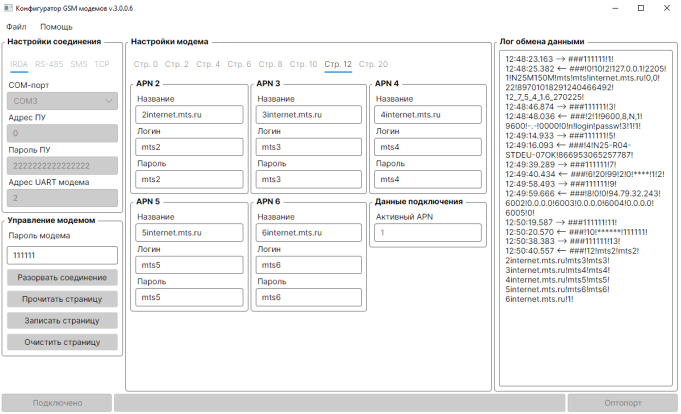Screen dimensions: 681x414
Task: Click the Активный APN field
Action: coord(428,233)
